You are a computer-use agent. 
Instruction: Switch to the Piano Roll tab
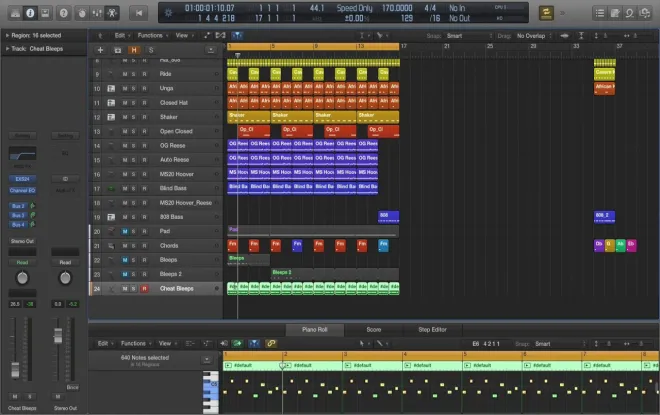(x=314, y=330)
